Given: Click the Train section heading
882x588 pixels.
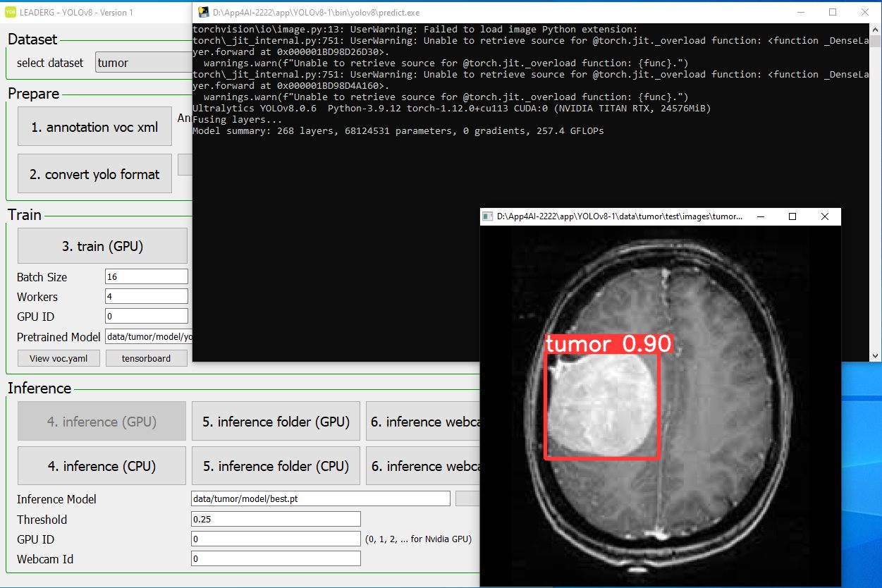Looking at the screenshot, I should coord(25,215).
